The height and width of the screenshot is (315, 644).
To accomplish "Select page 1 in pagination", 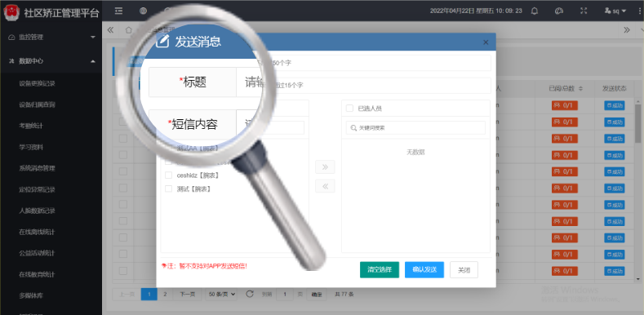I will [149, 294].
